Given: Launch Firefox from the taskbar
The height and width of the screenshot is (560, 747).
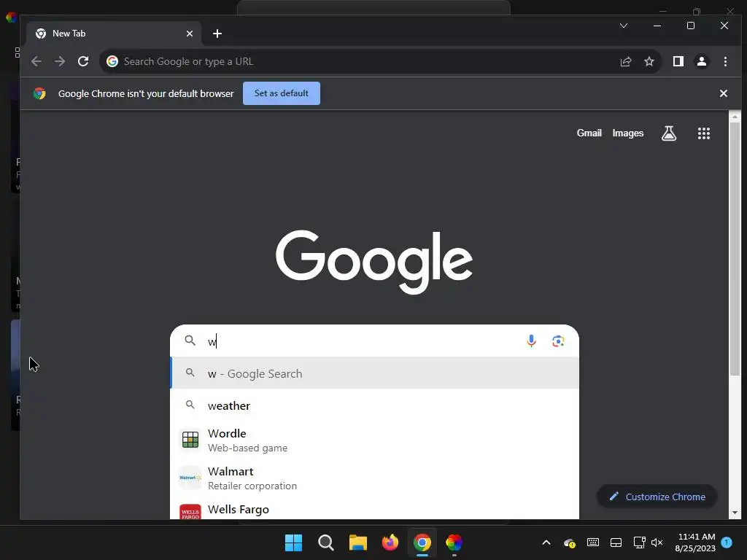Looking at the screenshot, I should coord(390,542).
